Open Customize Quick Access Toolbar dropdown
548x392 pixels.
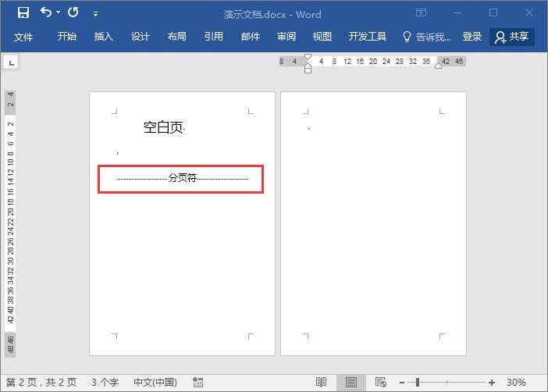(x=95, y=14)
